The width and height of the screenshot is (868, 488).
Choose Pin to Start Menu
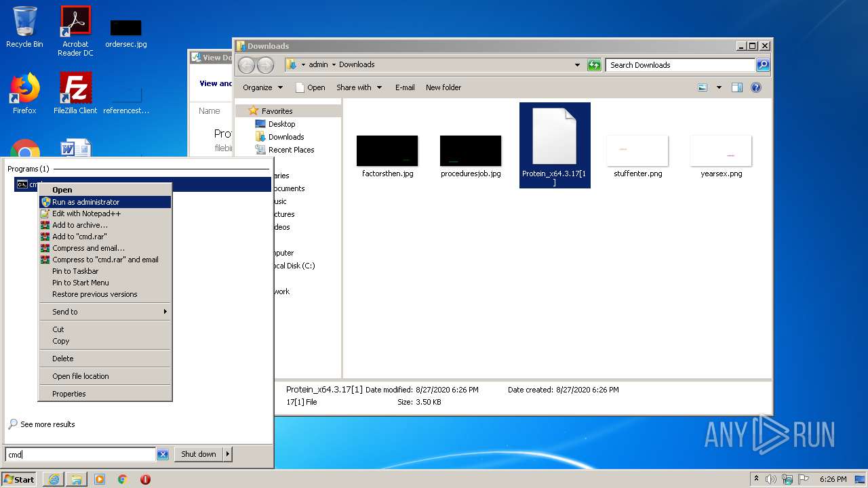click(x=105, y=283)
